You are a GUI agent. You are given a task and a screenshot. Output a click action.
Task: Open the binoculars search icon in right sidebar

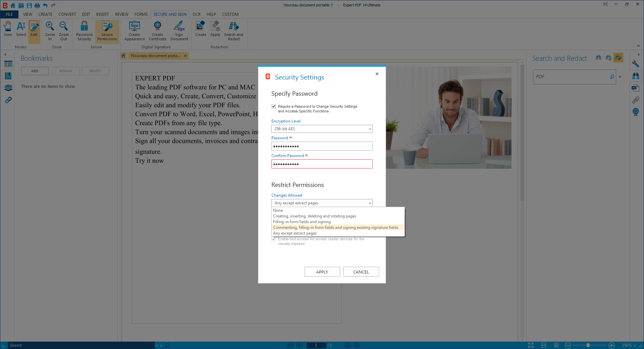tap(635, 76)
